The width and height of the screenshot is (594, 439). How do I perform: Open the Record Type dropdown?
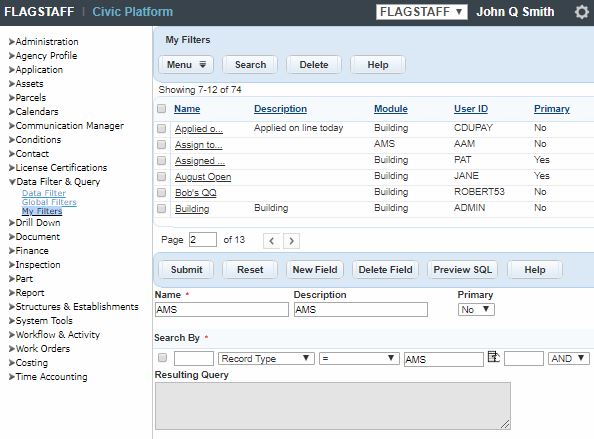pos(266,358)
